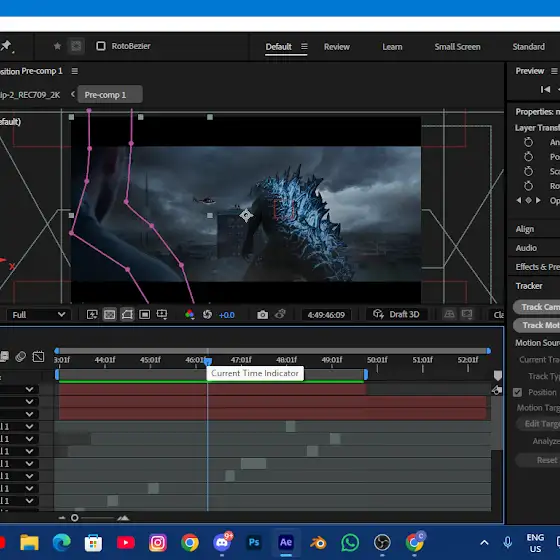Toggle mask and shape path visibility

pyautogui.click(x=127, y=315)
